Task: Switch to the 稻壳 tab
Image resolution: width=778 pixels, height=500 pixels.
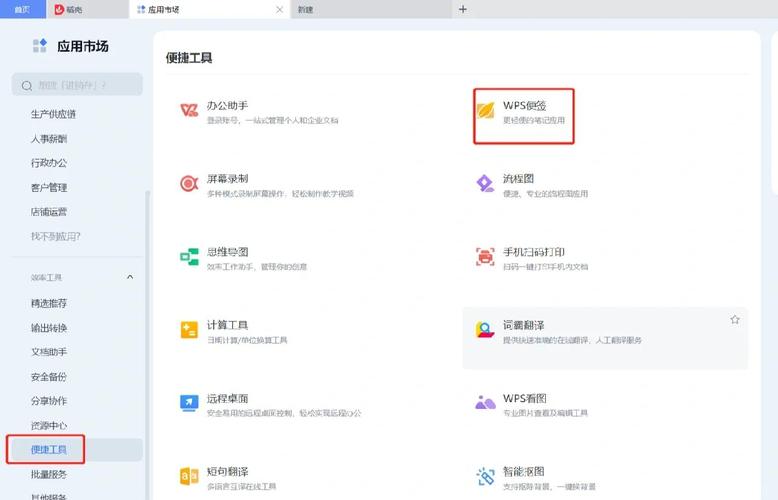Action: 87,9
